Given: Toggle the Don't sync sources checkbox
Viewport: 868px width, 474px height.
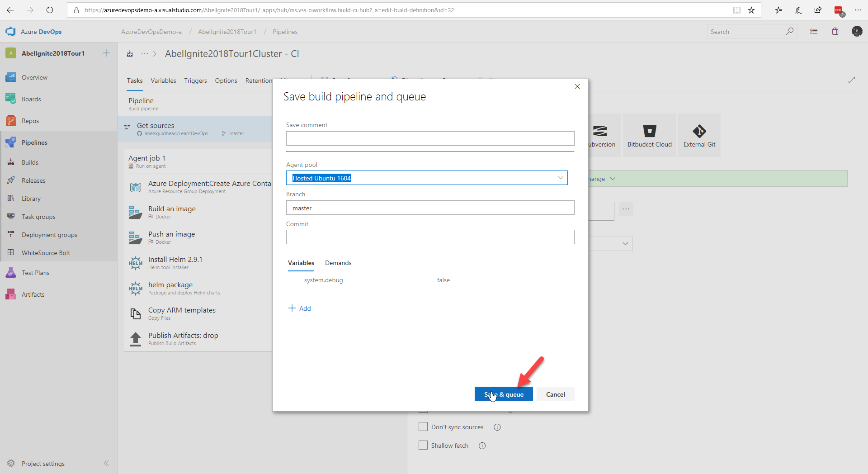Looking at the screenshot, I should click(423, 427).
